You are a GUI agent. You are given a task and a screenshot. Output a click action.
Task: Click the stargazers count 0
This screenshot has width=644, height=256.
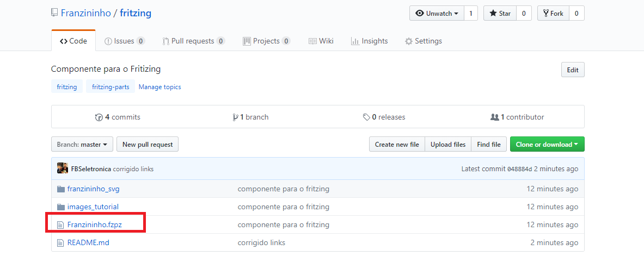click(x=524, y=13)
